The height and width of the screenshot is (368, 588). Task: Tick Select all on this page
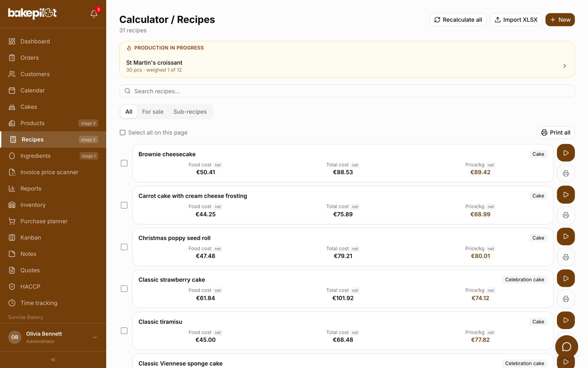coord(122,132)
